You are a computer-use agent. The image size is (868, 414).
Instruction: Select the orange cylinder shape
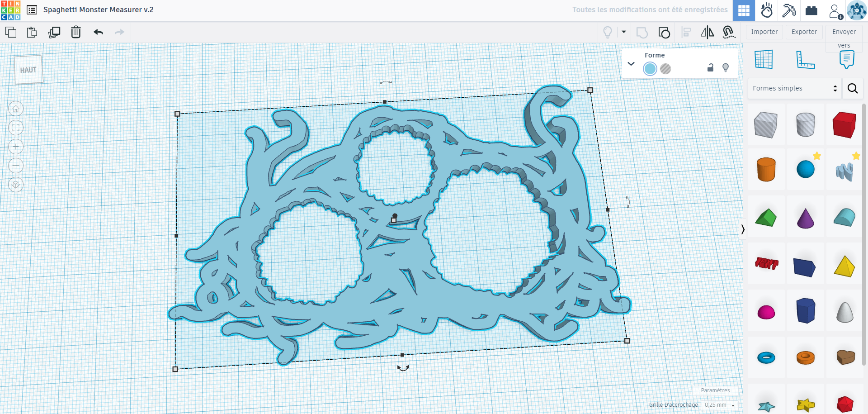(x=766, y=169)
